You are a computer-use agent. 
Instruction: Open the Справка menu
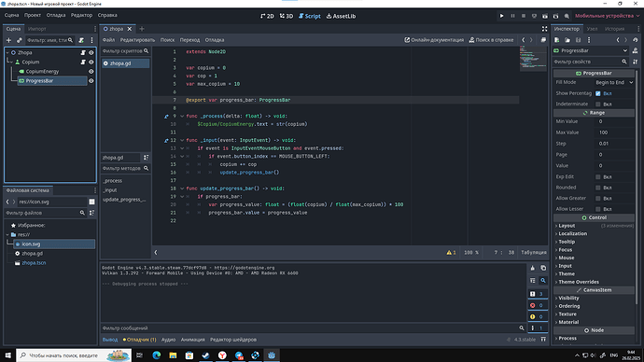(107, 15)
